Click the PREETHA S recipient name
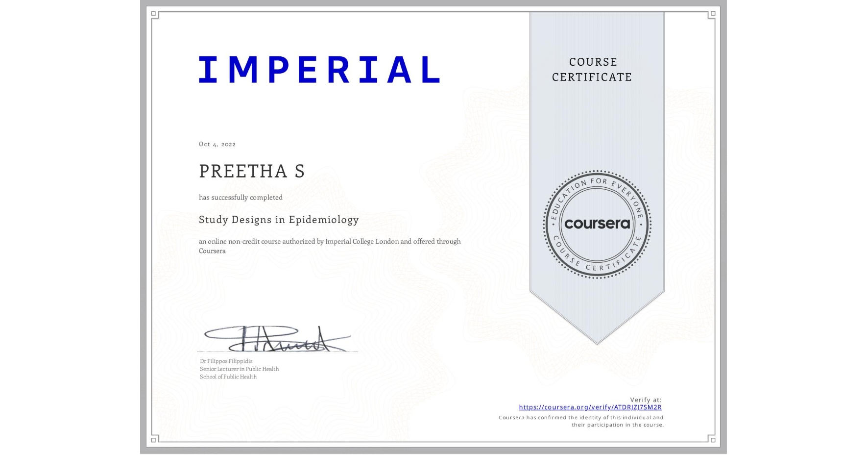 (x=252, y=172)
